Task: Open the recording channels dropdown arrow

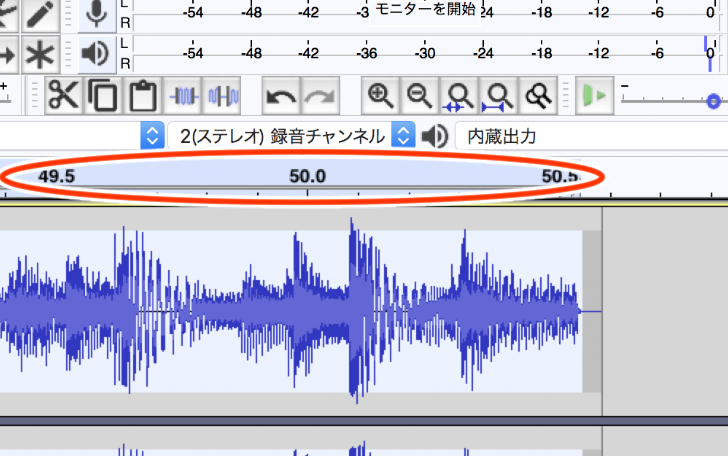Action: (403, 136)
